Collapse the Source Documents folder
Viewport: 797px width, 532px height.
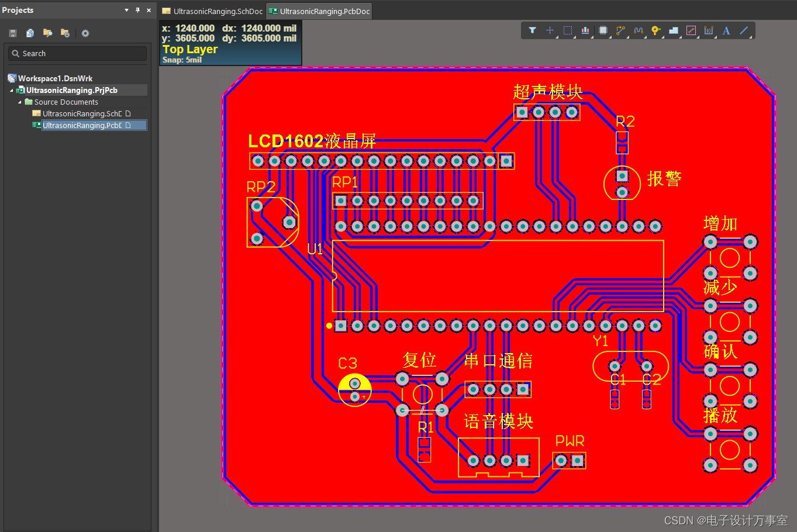tap(20, 102)
